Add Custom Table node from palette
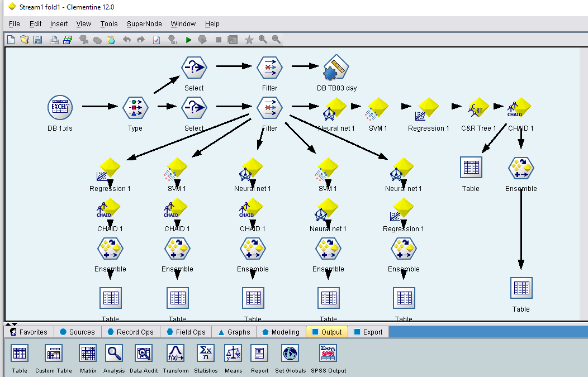Viewport: 588px width, 377px height. 53,354
